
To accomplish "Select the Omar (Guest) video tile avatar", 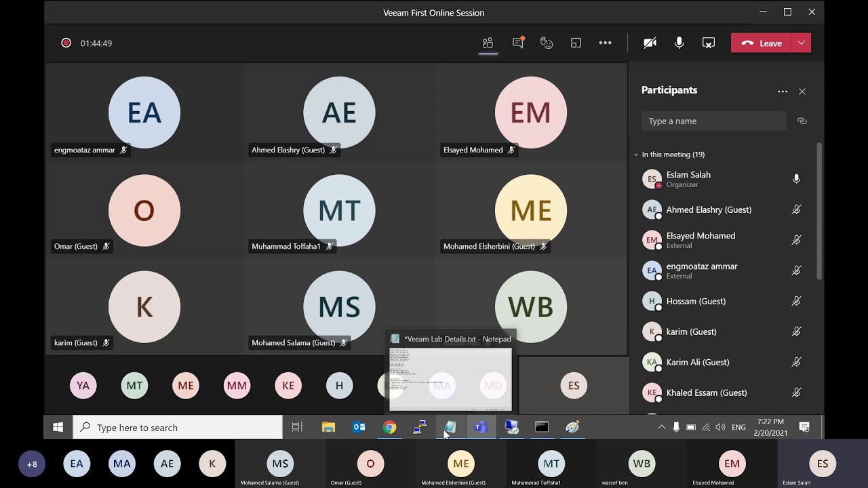I will pyautogui.click(x=144, y=211).
